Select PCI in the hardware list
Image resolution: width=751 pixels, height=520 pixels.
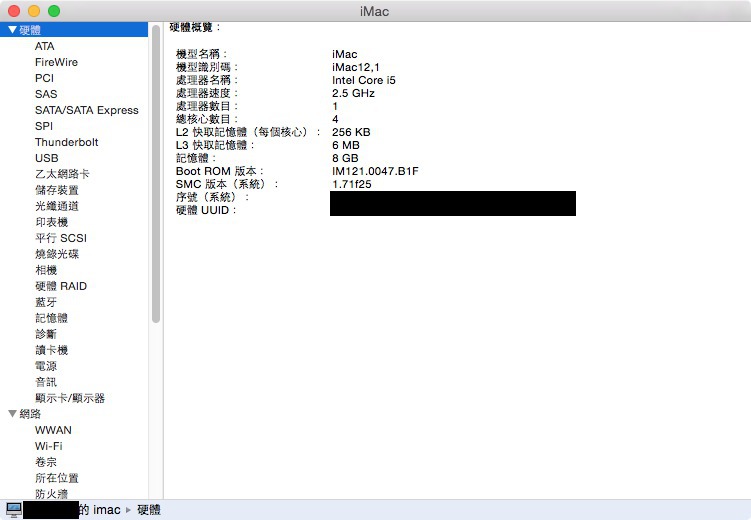click(x=44, y=78)
